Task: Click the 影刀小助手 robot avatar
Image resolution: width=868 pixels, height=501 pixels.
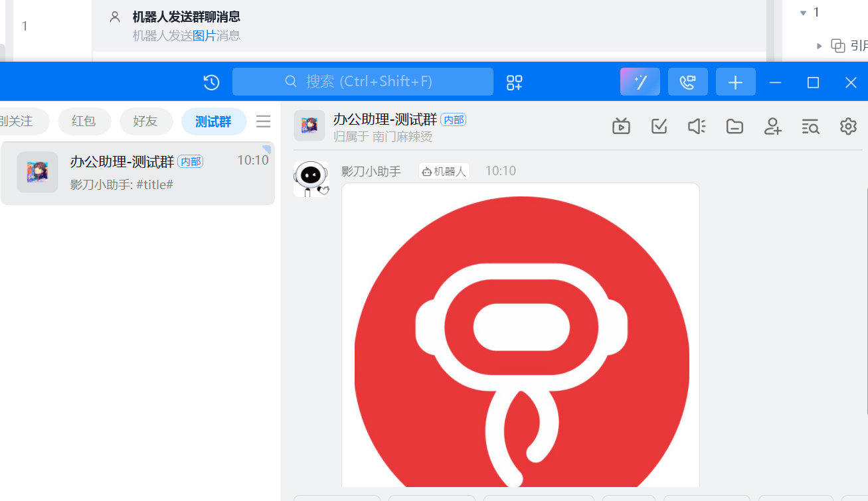Action: pos(311,179)
